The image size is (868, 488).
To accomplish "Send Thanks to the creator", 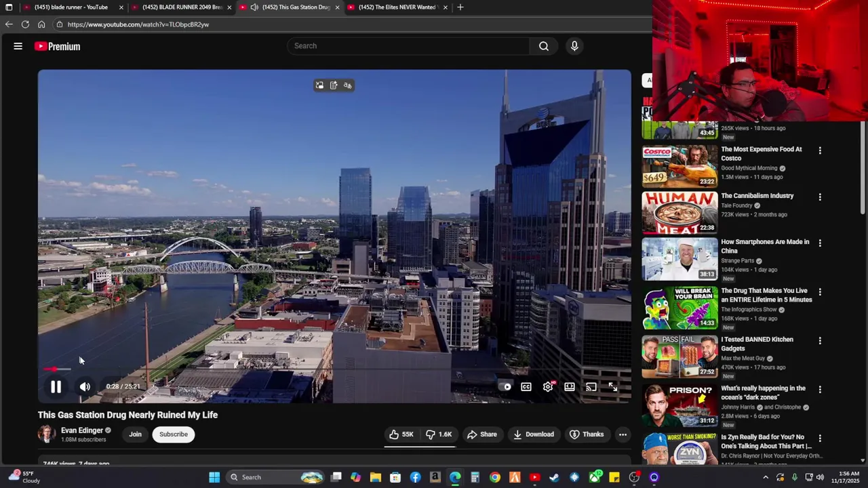I will [x=587, y=434].
